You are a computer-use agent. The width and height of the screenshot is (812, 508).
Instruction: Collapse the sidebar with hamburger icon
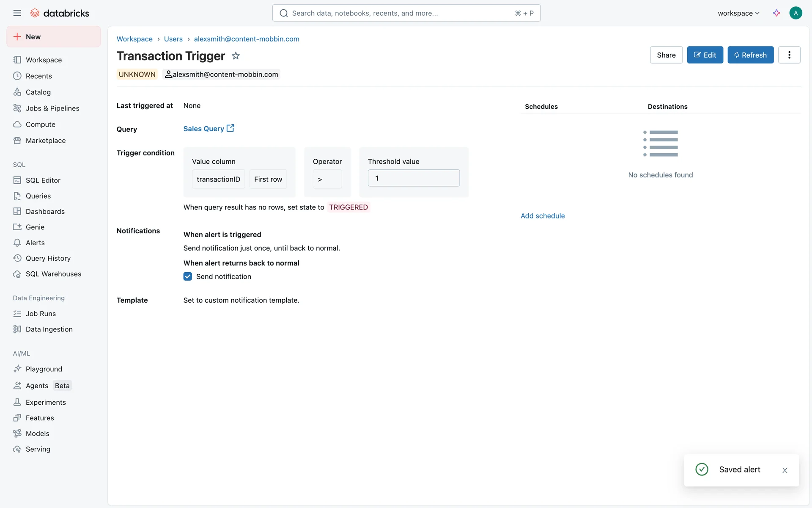[x=17, y=13]
